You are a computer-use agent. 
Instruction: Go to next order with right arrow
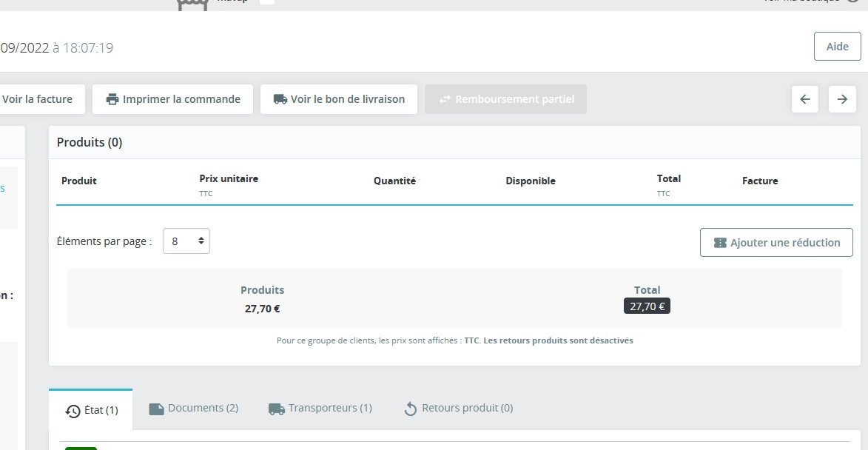coord(842,99)
